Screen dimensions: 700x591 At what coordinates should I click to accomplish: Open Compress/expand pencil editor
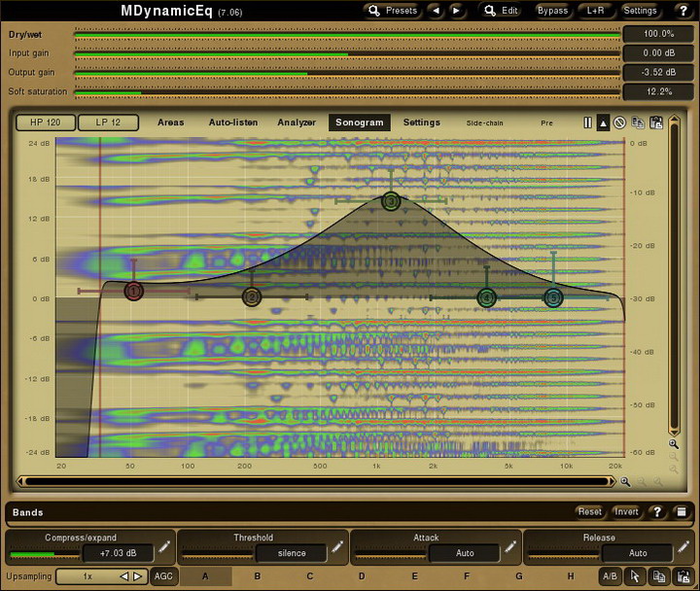tap(164, 546)
